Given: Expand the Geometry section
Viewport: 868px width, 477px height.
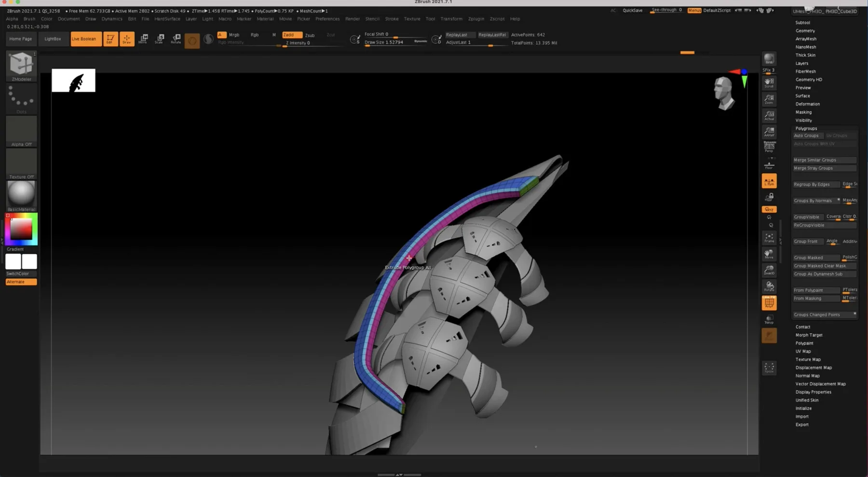Looking at the screenshot, I should click(x=805, y=31).
